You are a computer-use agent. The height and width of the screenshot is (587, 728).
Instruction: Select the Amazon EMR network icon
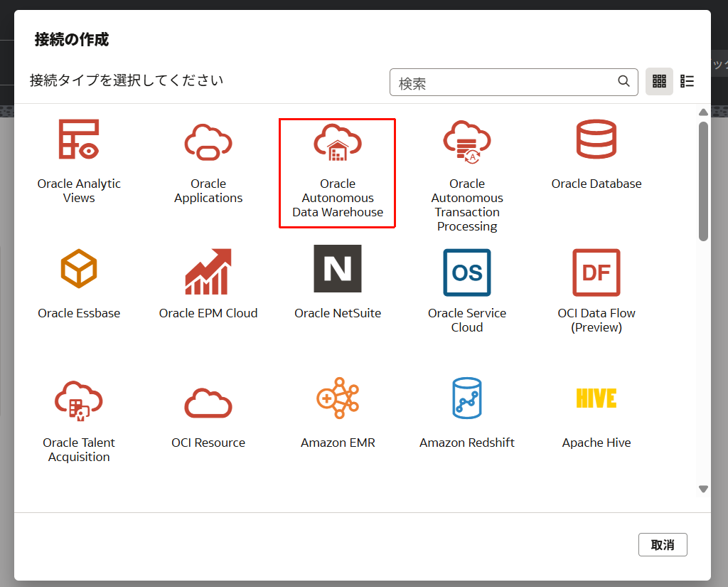338,398
